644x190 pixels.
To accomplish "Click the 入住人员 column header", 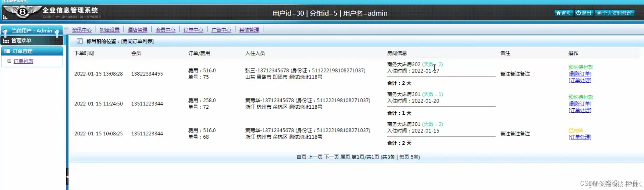I will 255,53.
